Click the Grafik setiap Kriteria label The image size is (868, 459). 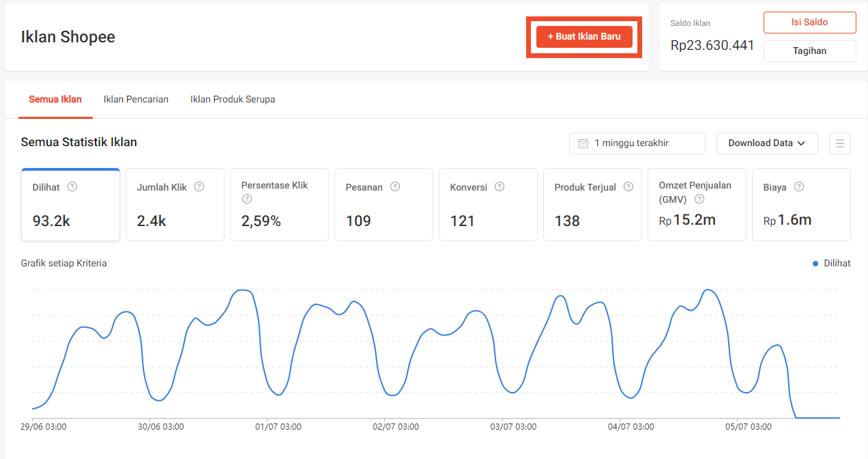coord(64,263)
